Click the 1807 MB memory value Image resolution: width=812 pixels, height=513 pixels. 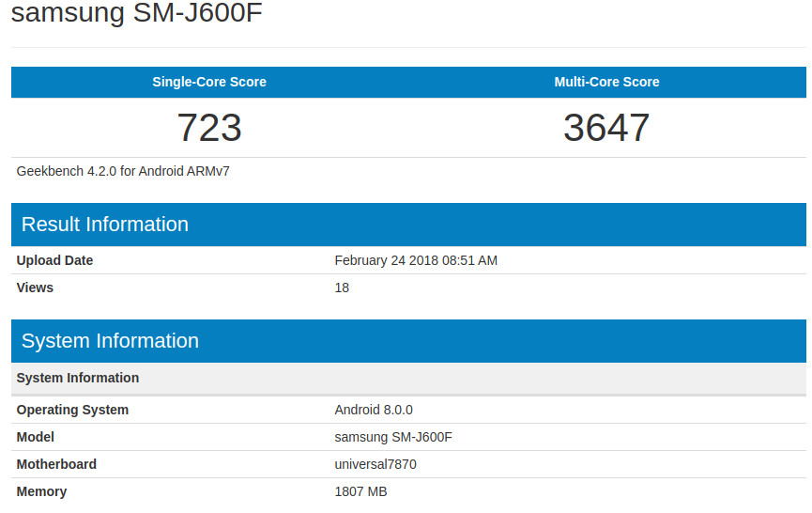tap(360, 491)
